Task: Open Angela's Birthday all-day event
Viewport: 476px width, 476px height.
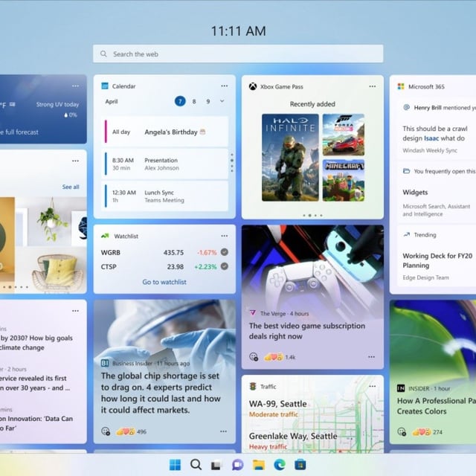Action: 164,132
